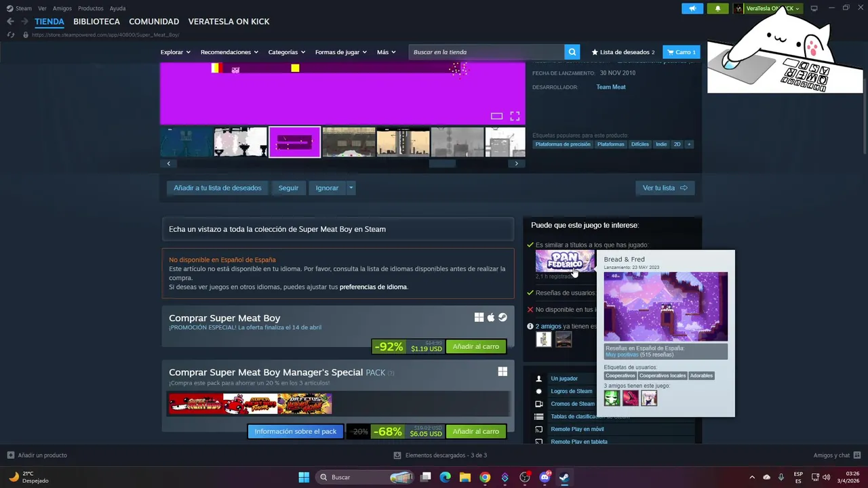Click the microphone tray icon

781,477
